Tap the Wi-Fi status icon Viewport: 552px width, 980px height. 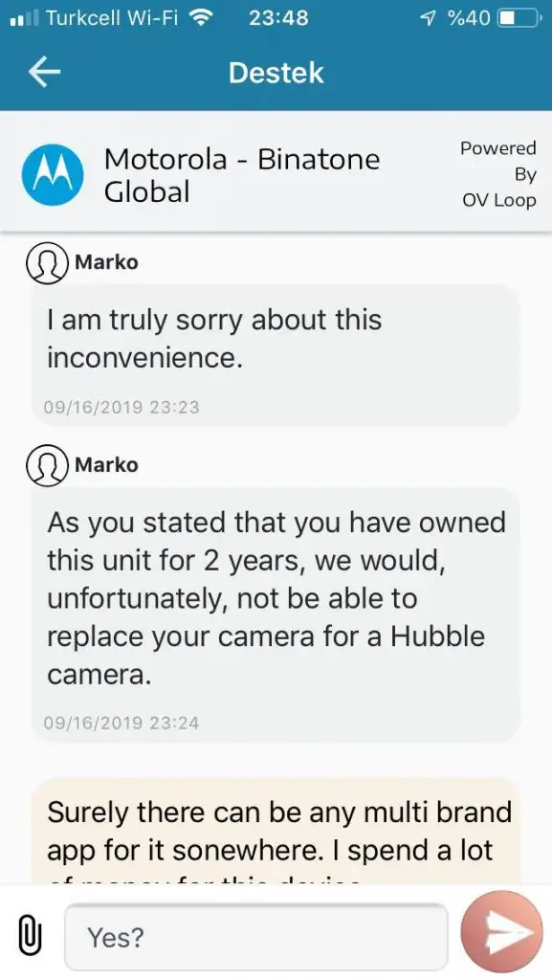[200, 18]
